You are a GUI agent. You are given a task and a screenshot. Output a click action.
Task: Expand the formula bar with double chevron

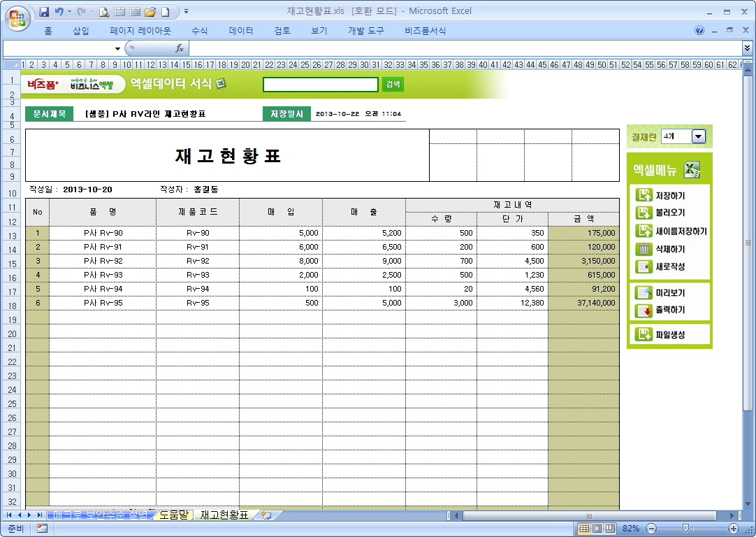point(747,48)
